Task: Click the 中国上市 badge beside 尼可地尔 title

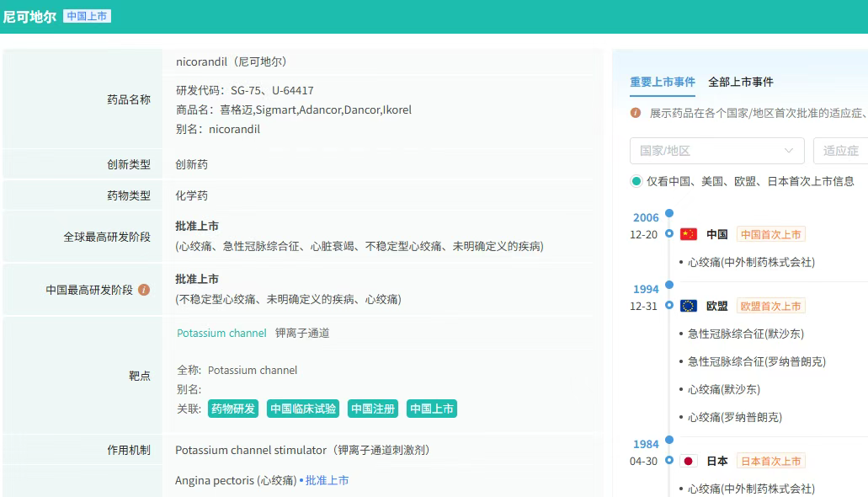Action: coord(87,16)
